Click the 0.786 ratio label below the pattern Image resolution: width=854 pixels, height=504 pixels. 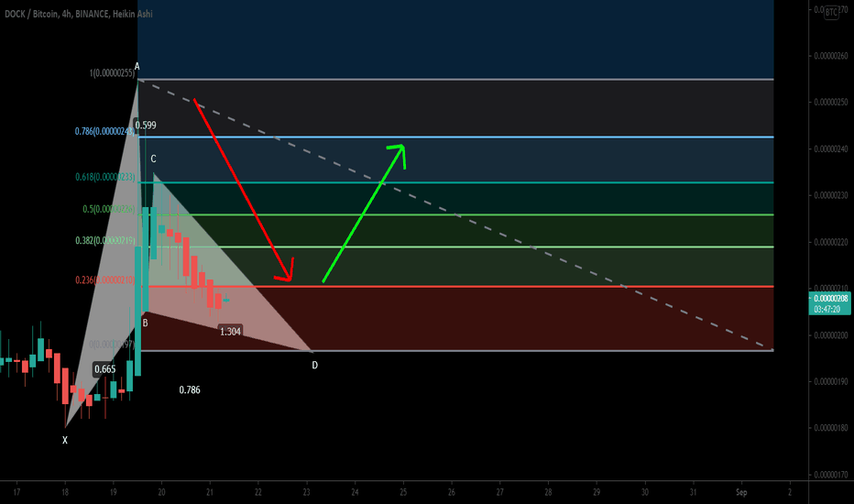pyautogui.click(x=190, y=390)
